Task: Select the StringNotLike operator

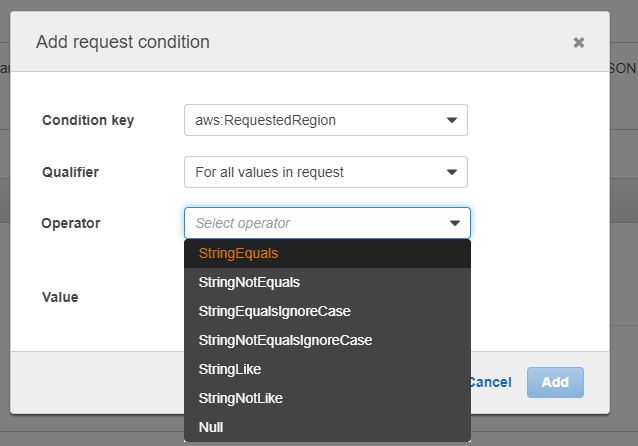Action: 240,398
